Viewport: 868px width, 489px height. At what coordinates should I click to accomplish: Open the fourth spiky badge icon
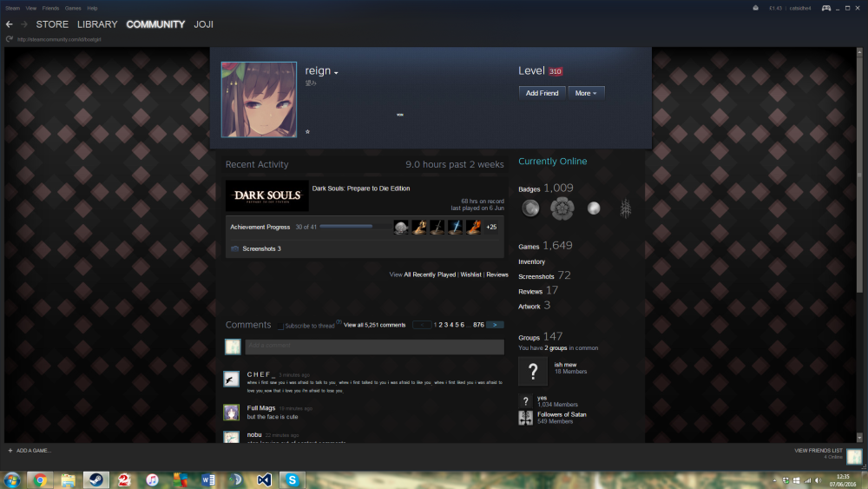(626, 208)
